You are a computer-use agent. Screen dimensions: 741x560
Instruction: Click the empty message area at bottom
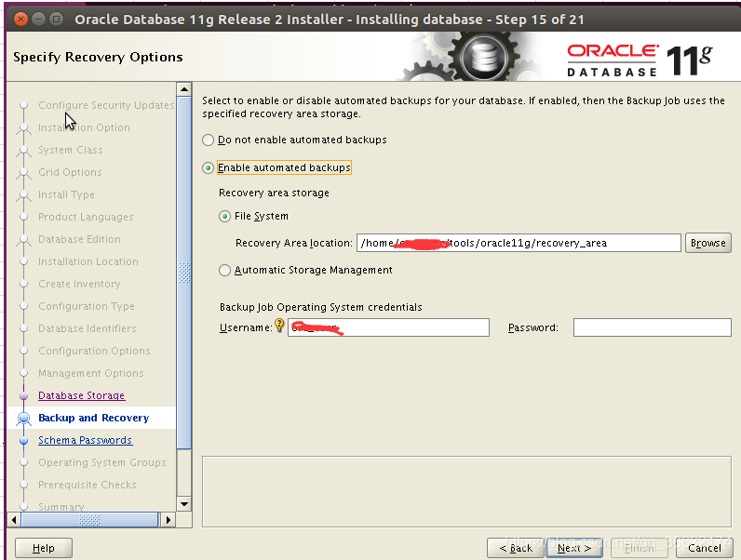coord(466,491)
